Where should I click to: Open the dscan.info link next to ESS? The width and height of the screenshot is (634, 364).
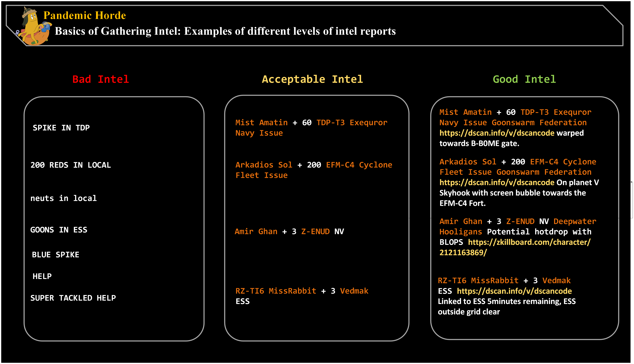click(x=514, y=291)
